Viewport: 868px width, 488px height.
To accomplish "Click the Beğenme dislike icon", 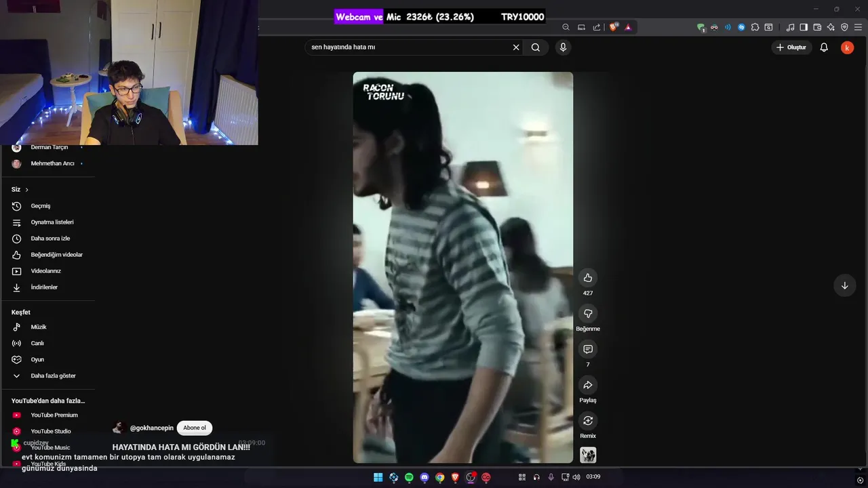I will pyautogui.click(x=588, y=314).
